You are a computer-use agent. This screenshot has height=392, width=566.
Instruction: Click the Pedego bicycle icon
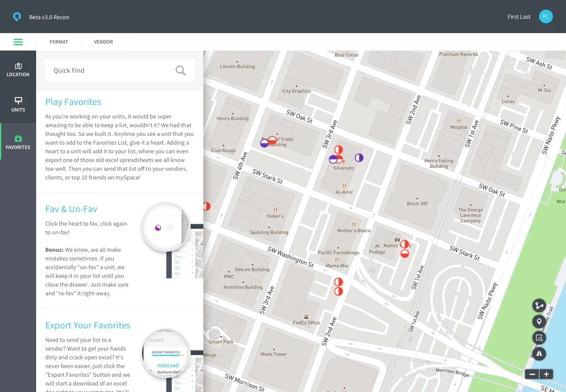377,246
